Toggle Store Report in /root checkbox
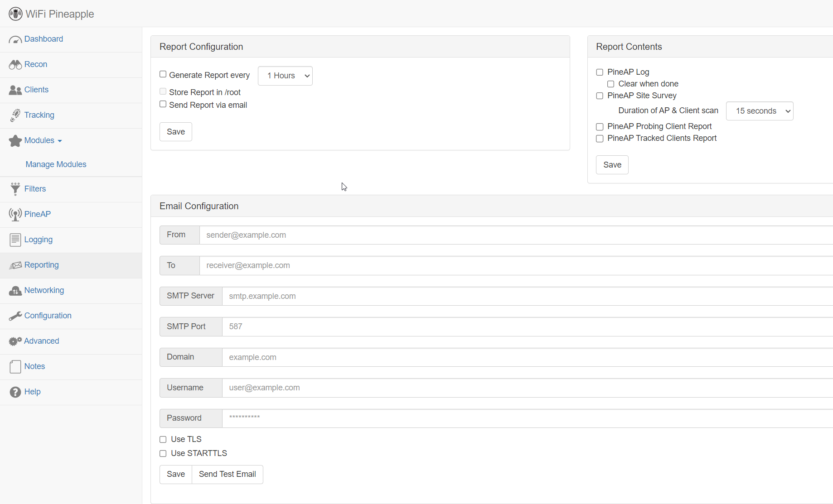 click(163, 91)
